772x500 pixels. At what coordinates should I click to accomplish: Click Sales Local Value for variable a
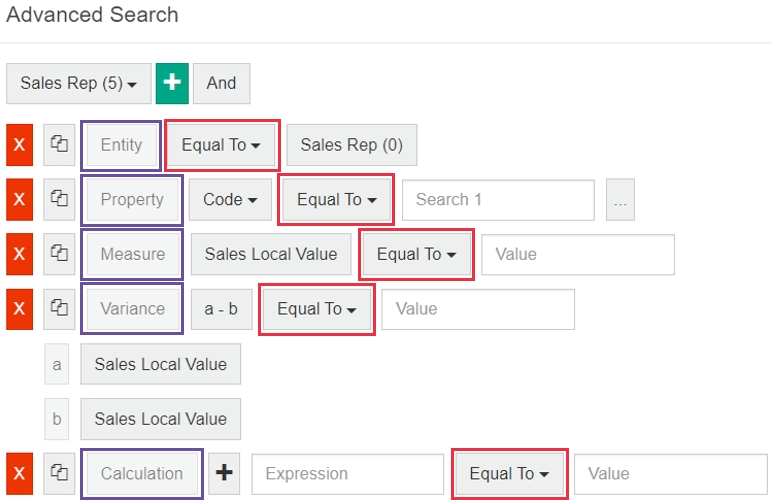pyautogui.click(x=160, y=364)
